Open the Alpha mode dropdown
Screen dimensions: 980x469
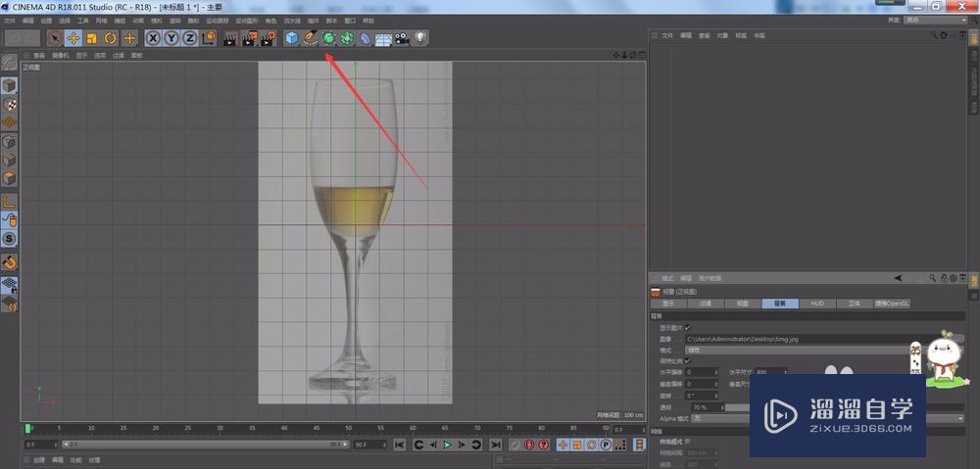pos(828,418)
